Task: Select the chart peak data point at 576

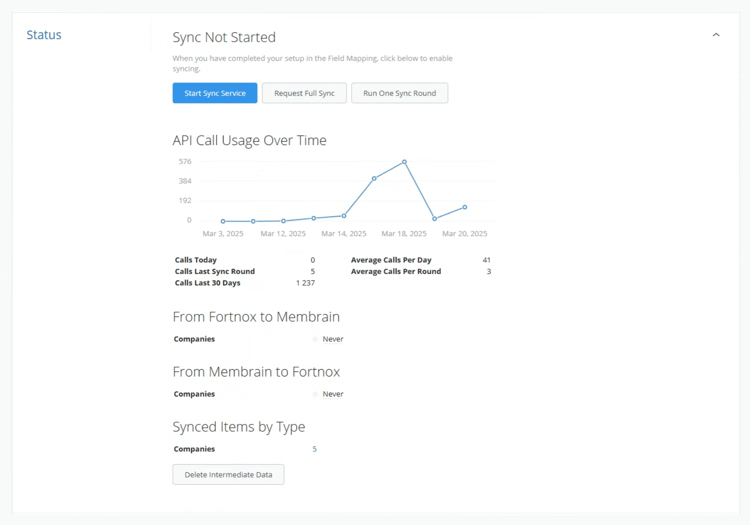Action: pos(404,162)
